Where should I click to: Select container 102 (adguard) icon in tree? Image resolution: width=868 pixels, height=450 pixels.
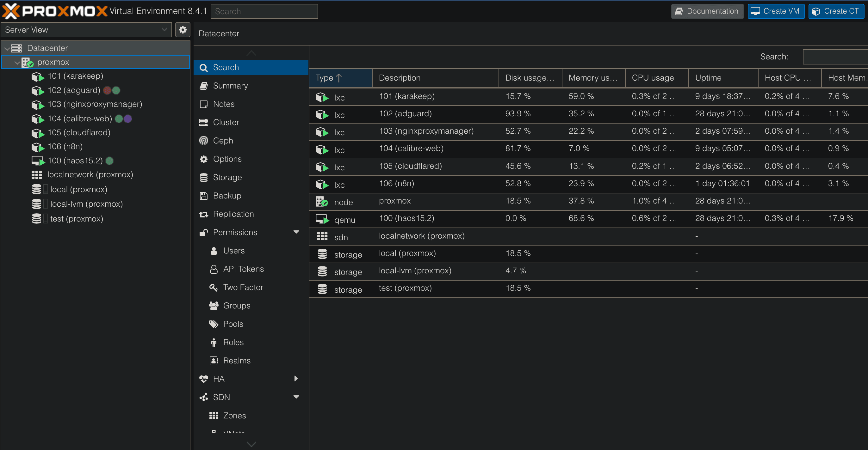(38, 91)
